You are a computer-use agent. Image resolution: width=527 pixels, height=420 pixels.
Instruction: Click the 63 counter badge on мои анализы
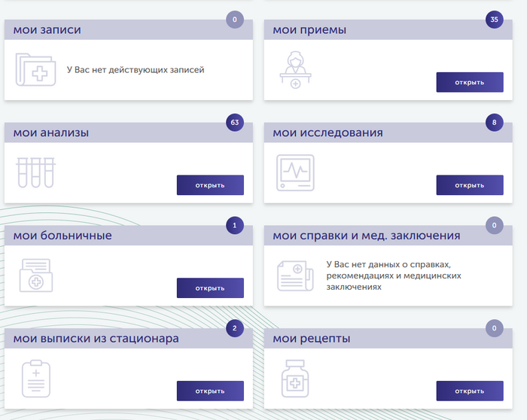click(235, 122)
